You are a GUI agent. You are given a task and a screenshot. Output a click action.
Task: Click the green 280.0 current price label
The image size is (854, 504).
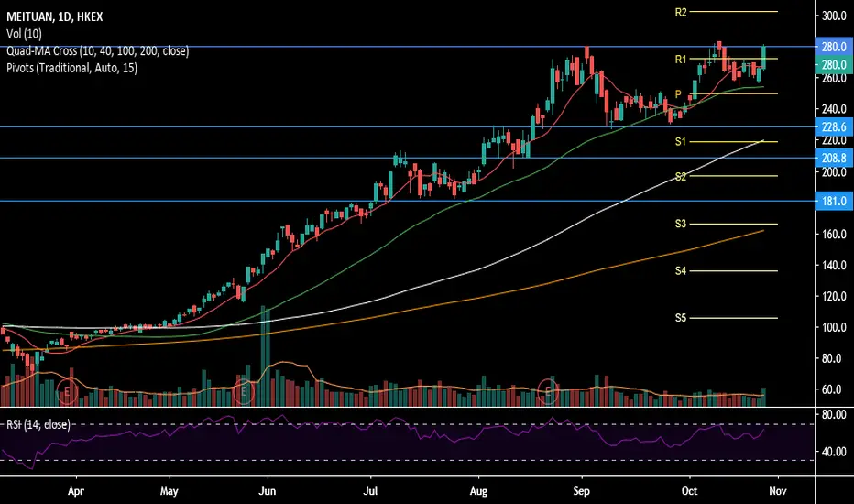click(833, 65)
